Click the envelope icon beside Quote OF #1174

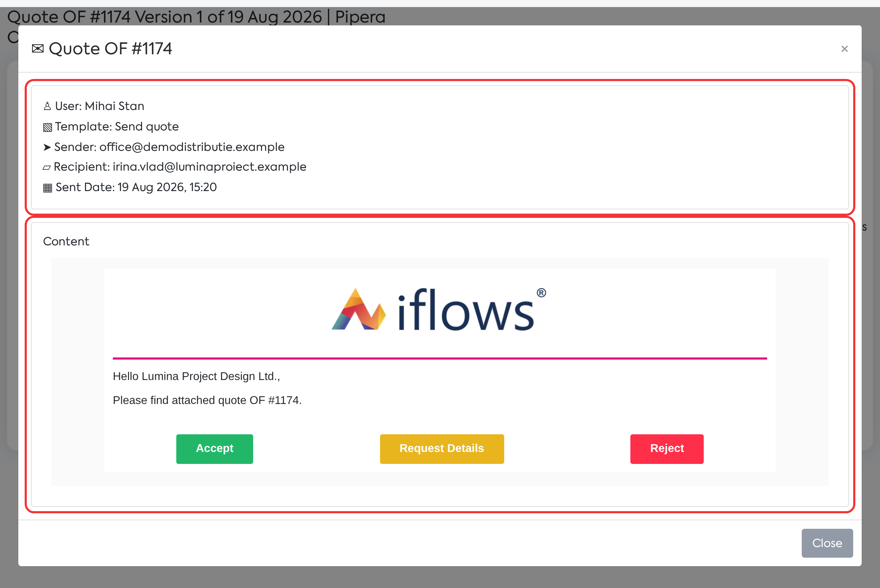(37, 49)
